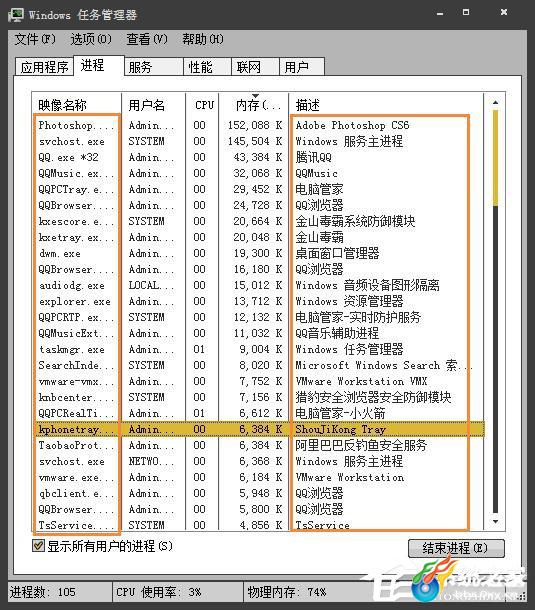The height and width of the screenshot is (610, 535).
Task: Minimize the Task Manager window
Action: point(440,14)
